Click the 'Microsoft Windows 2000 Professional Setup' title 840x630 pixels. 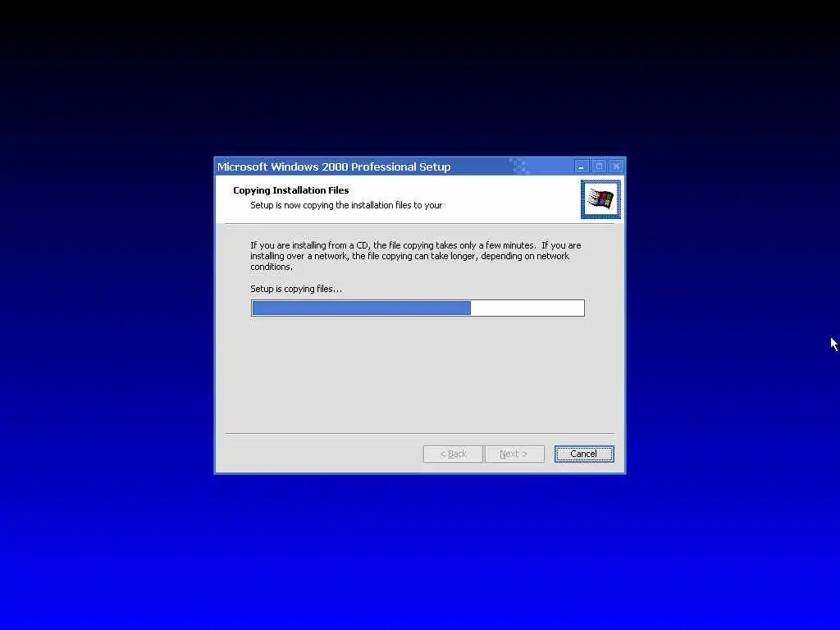click(x=334, y=167)
